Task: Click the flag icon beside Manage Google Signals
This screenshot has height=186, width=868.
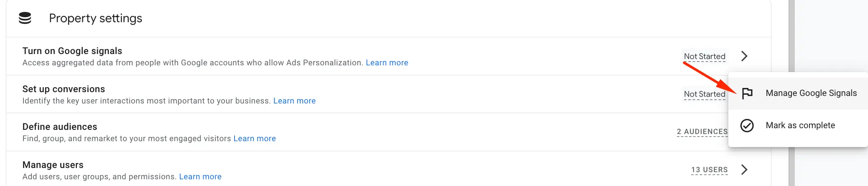Action: [x=747, y=93]
